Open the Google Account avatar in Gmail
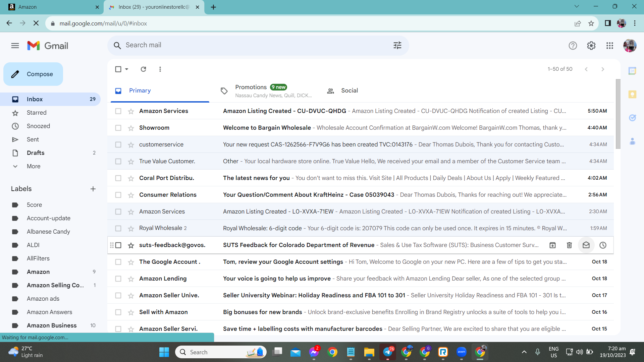Viewport: 644px width, 362px height. click(630, 46)
